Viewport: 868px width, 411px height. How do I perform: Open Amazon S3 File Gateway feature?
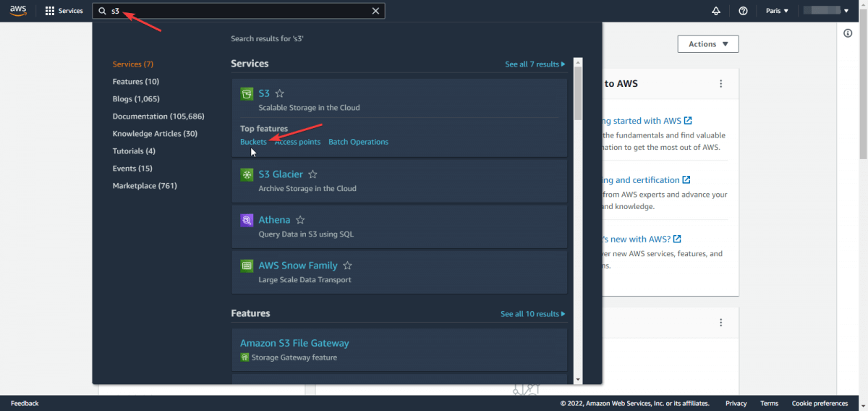pyautogui.click(x=294, y=343)
